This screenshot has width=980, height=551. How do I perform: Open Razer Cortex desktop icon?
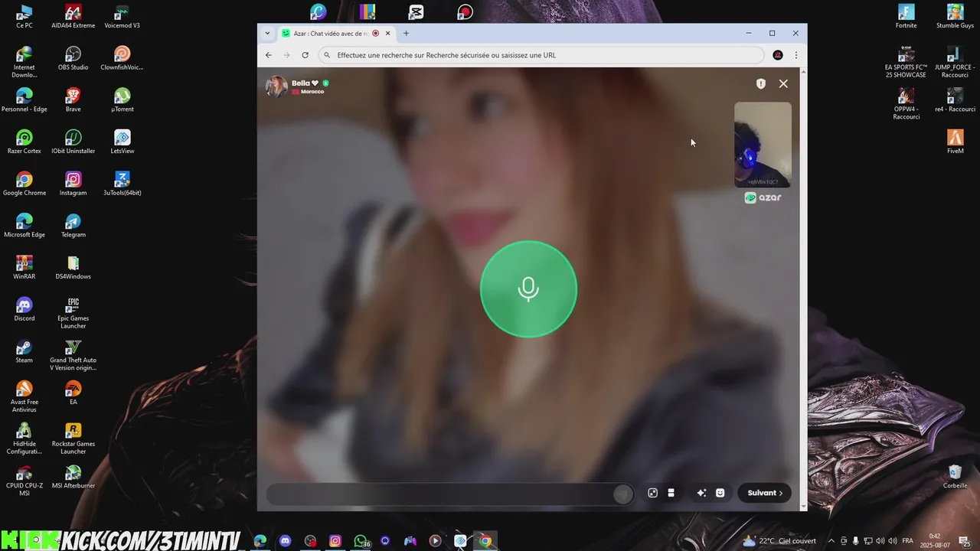click(x=24, y=142)
